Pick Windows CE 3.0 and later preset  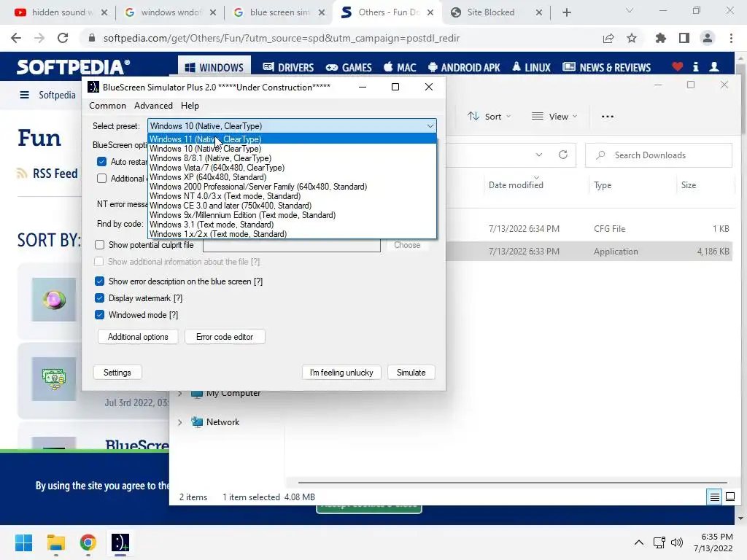(x=292, y=206)
